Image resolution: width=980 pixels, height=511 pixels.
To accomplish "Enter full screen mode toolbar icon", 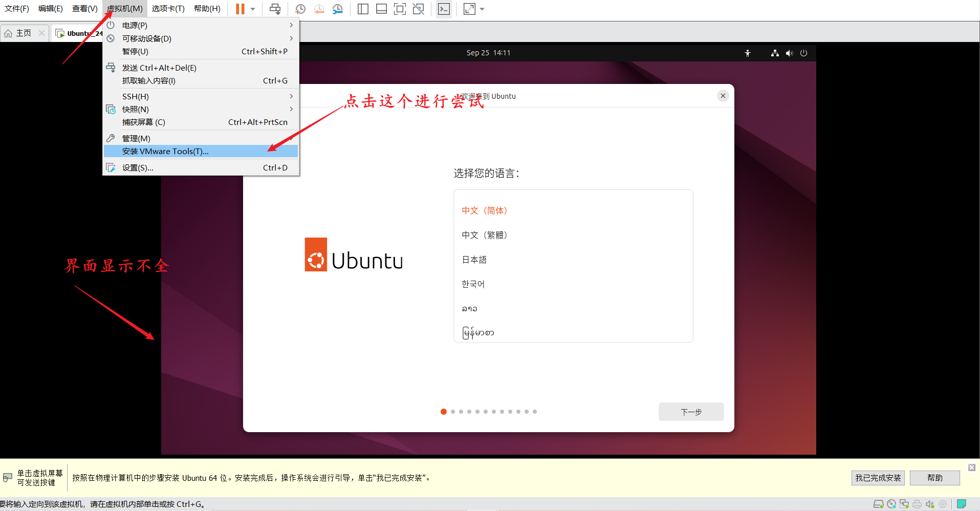I will pos(400,9).
